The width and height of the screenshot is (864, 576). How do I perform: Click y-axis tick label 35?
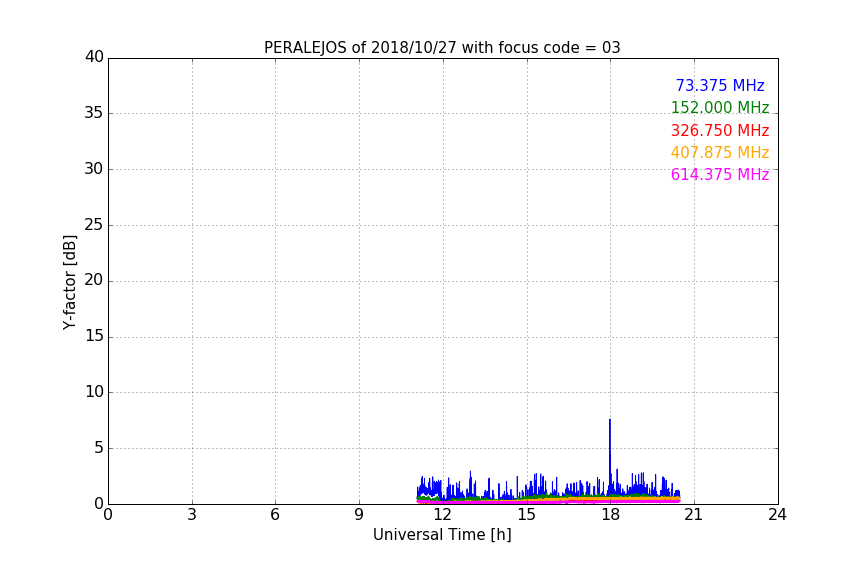(x=94, y=113)
